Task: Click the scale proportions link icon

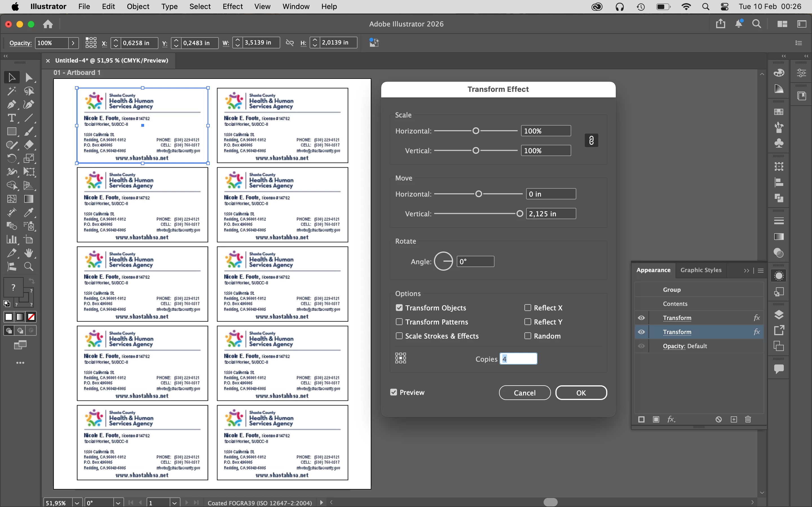Action: pos(591,141)
